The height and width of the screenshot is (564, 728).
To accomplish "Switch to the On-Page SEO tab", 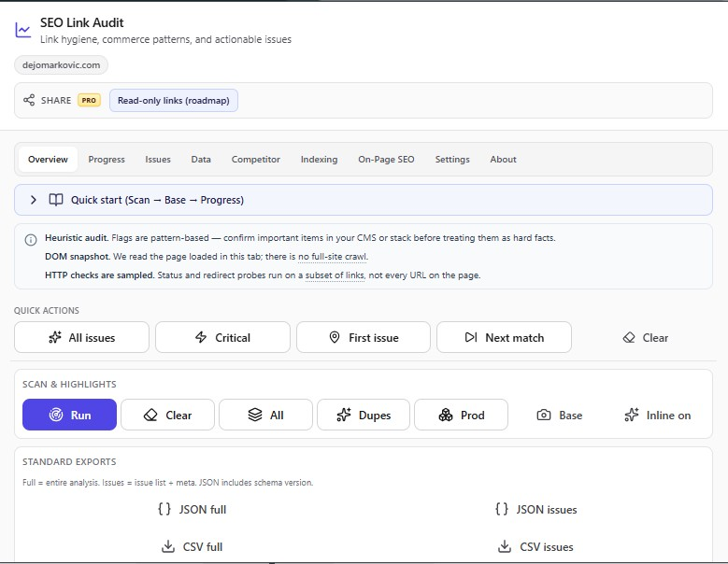I will tap(386, 160).
